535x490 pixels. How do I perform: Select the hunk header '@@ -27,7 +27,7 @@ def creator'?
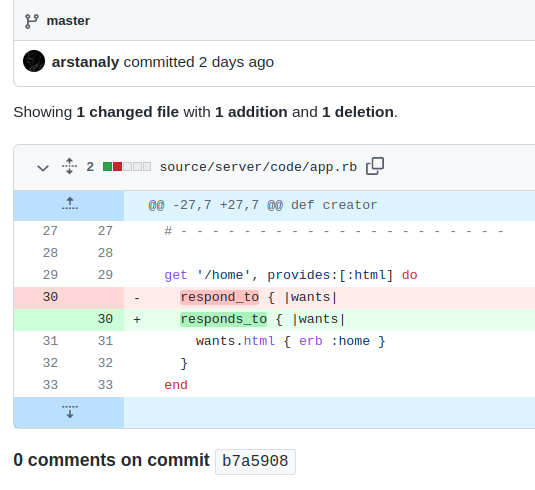(263, 205)
